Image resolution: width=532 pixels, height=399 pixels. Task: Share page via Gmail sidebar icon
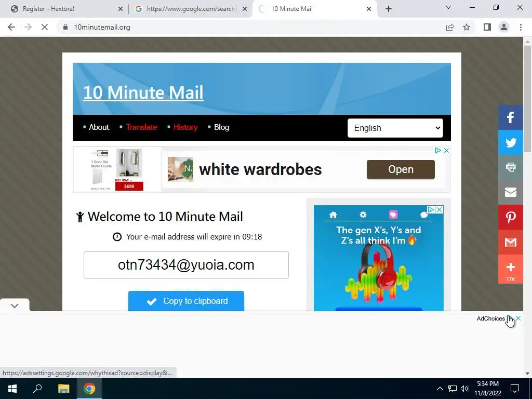pyautogui.click(x=510, y=242)
